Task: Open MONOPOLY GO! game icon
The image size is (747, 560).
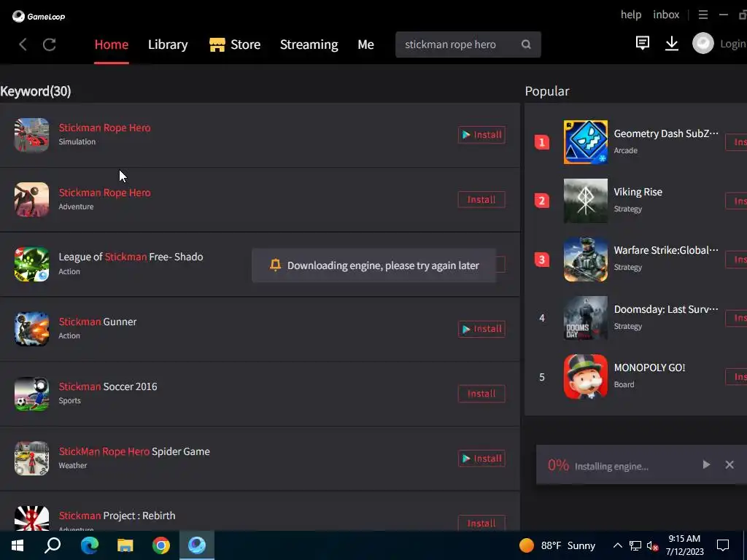Action: pyautogui.click(x=586, y=377)
